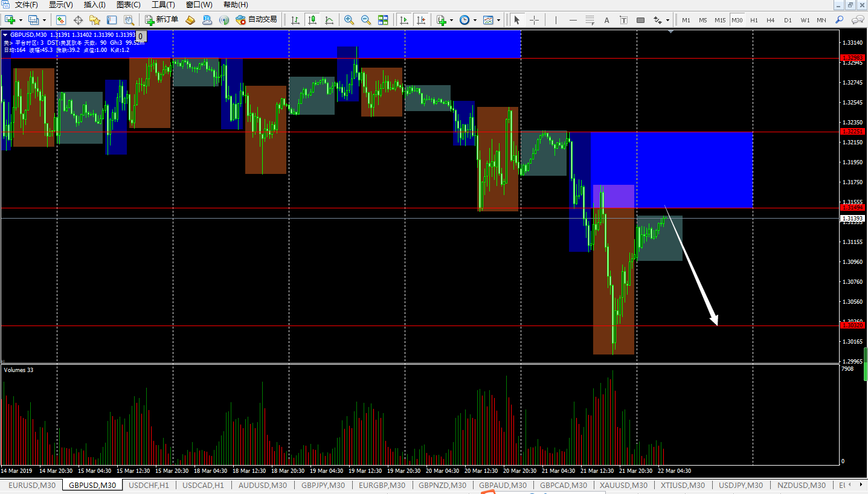This screenshot has height=494, width=868.
Task: Open the 图表(C) menu
Action: 128,5
